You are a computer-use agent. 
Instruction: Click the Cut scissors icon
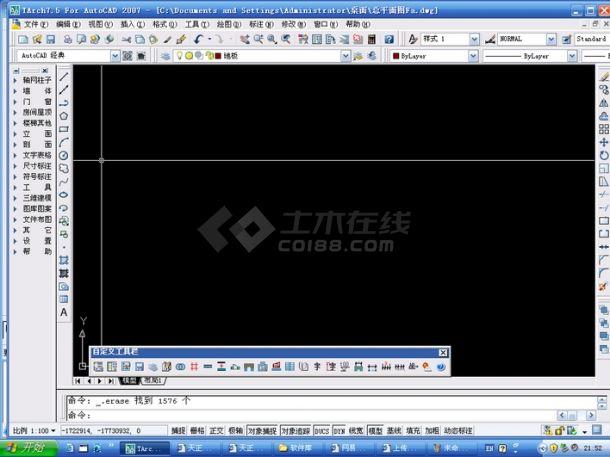tap(126, 39)
